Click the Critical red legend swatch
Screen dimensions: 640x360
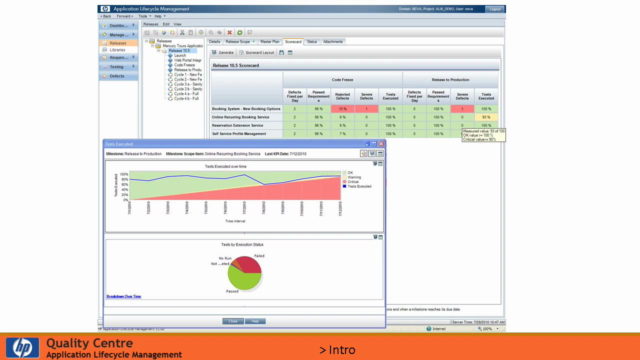click(x=344, y=182)
